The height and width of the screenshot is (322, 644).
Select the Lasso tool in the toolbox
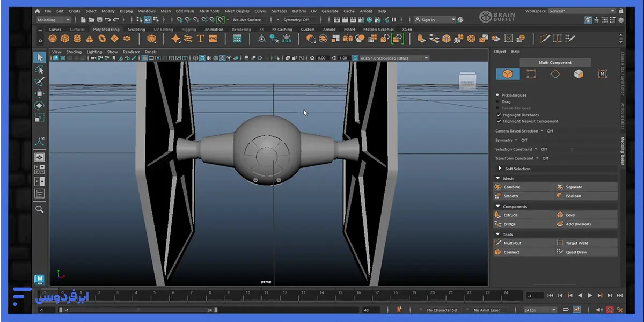pos(39,69)
